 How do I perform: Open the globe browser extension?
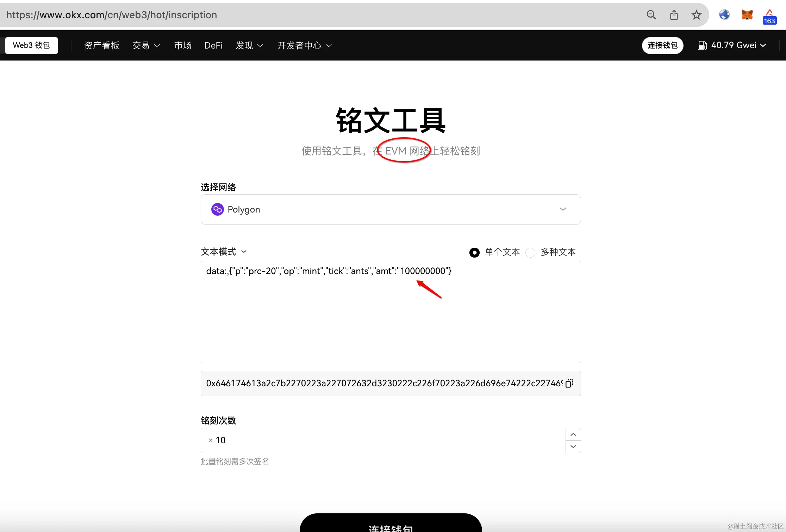[x=724, y=15]
